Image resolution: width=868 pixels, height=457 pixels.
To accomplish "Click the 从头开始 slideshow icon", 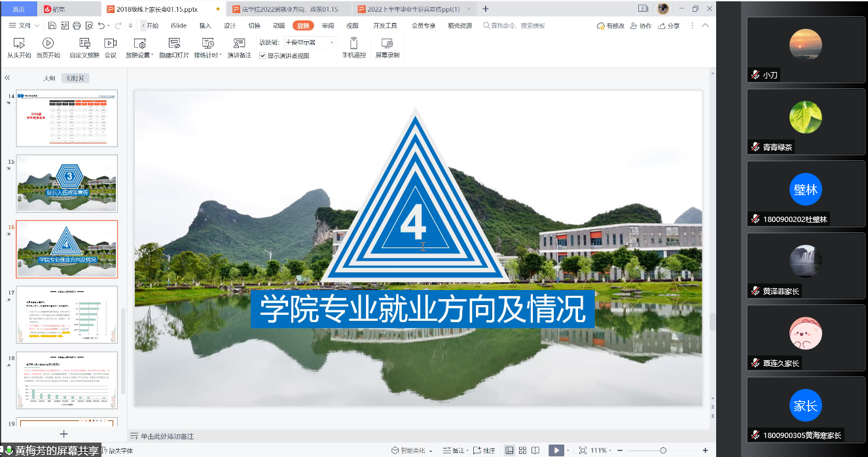I will click(19, 43).
